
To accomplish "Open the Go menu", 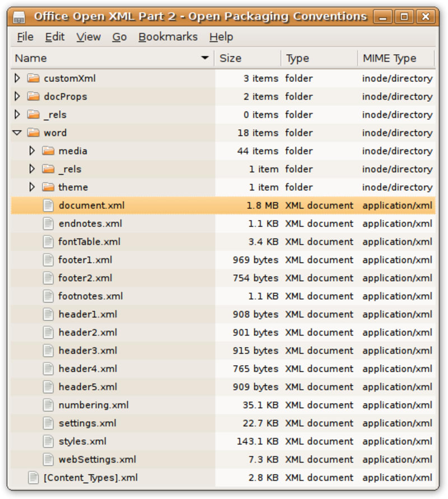I will click(122, 36).
